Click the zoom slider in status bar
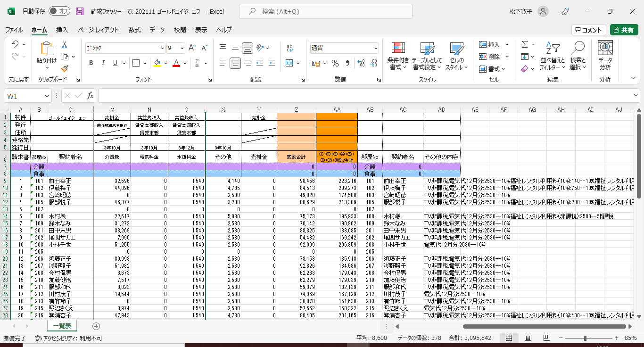 pos(585,338)
